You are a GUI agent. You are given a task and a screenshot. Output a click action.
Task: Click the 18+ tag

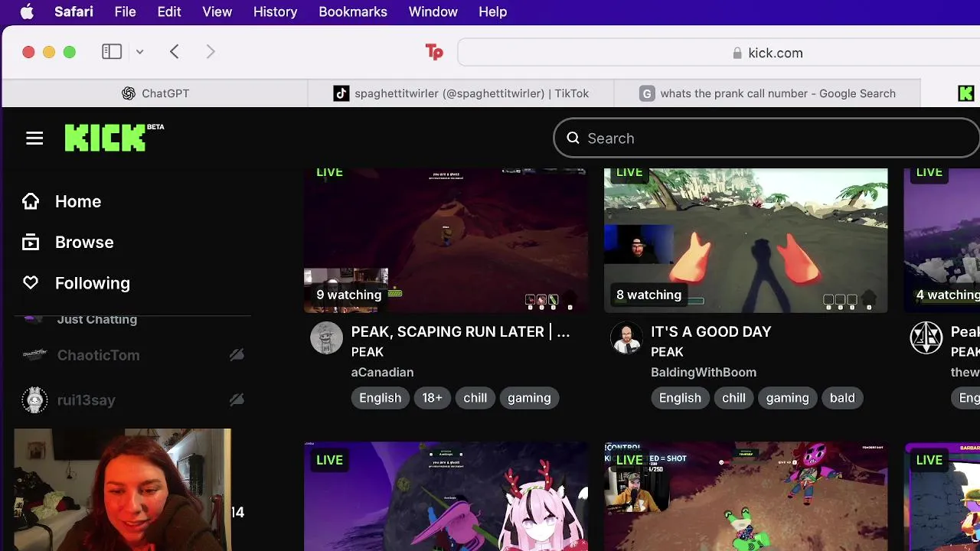click(x=433, y=398)
